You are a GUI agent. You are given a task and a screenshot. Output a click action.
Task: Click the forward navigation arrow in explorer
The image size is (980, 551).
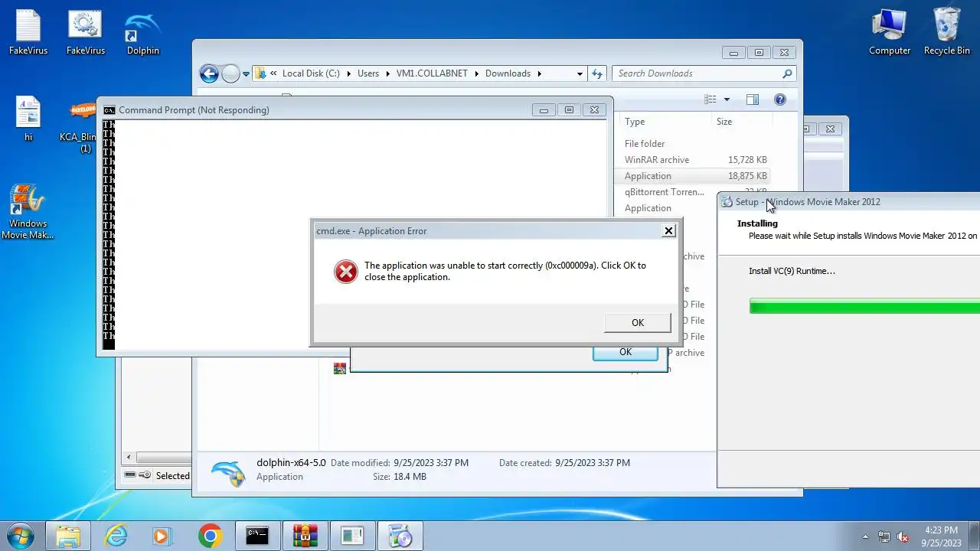[230, 73]
